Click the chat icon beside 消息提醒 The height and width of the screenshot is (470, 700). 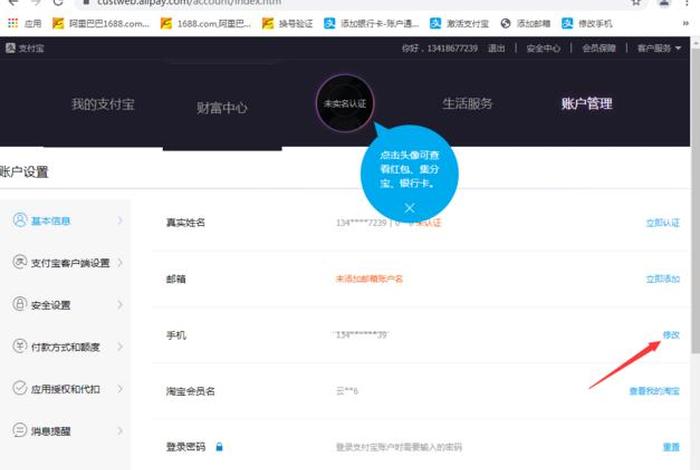click(x=20, y=430)
